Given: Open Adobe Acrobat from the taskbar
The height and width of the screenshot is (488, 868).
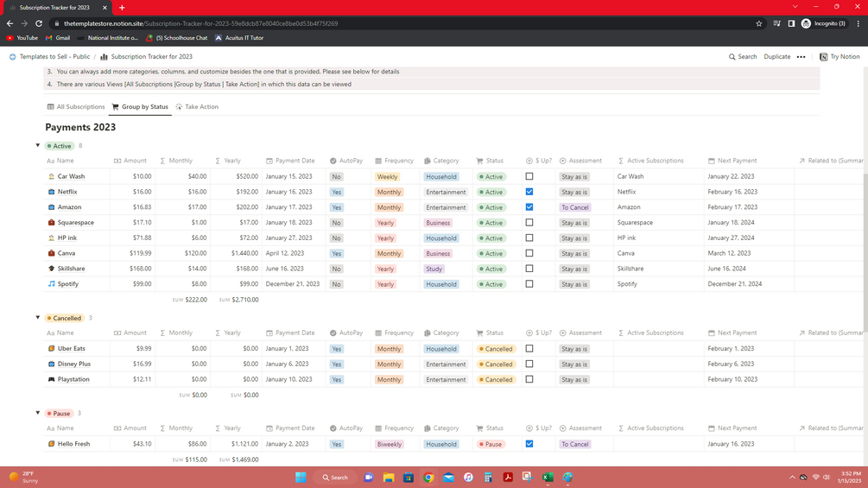Looking at the screenshot, I should [508, 478].
